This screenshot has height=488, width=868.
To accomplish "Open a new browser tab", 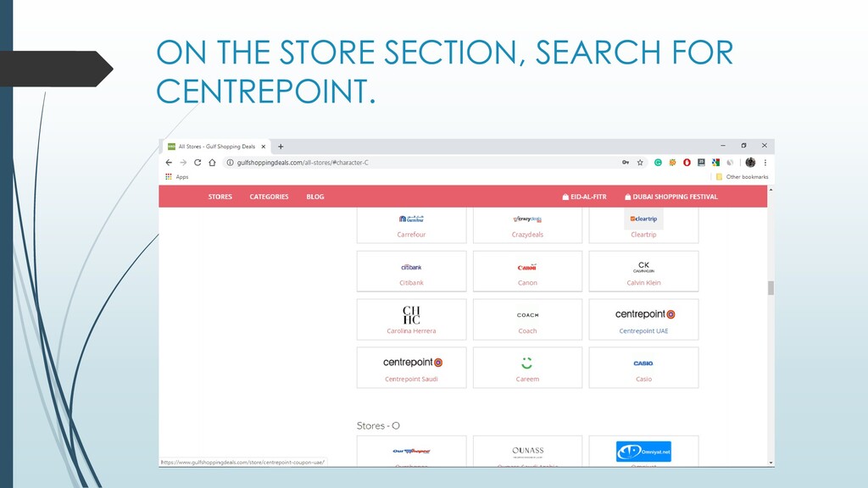I will (x=281, y=147).
